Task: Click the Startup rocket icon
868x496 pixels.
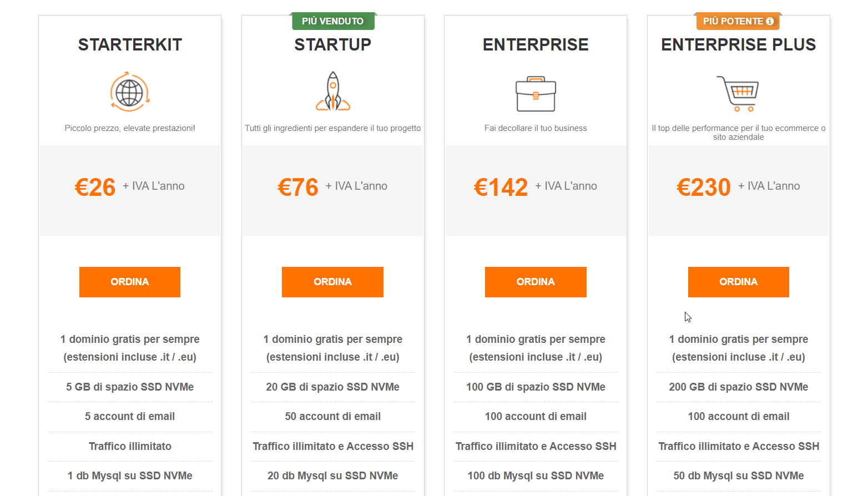Action: [x=333, y=92]
